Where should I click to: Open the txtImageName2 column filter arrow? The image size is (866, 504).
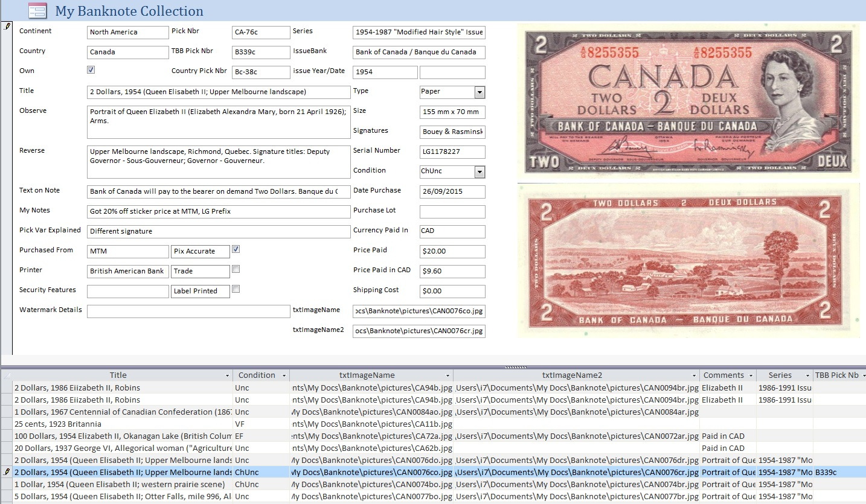(x=694, y=375)
